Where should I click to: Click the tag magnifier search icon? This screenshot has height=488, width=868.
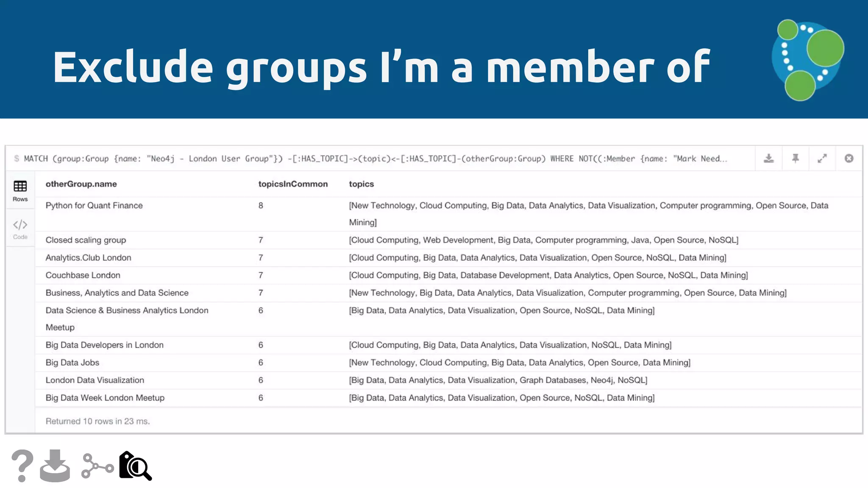tap(135, 466)
